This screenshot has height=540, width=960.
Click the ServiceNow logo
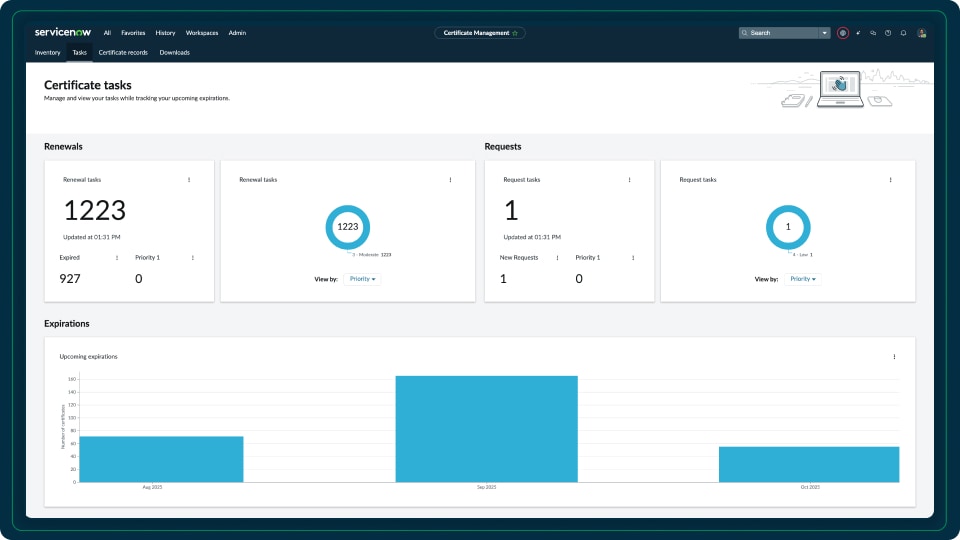click(x=63, y=32)
